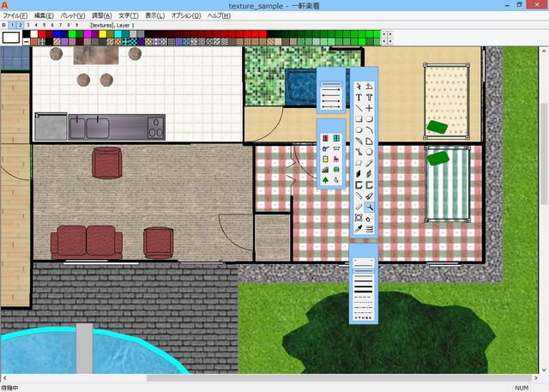
Task: Click the current color preview box
Action: (11, 38)
